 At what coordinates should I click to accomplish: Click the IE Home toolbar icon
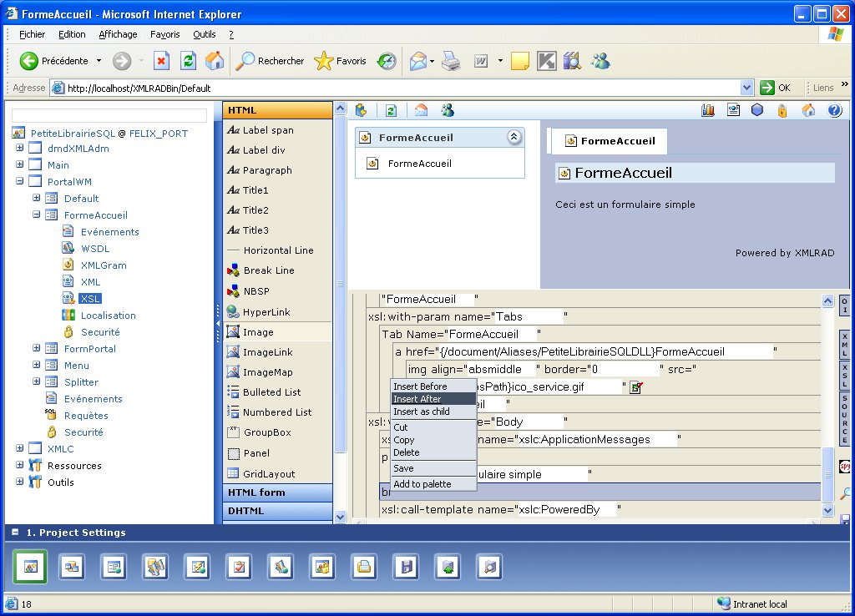pyautogui.click(x=215, y=61)
